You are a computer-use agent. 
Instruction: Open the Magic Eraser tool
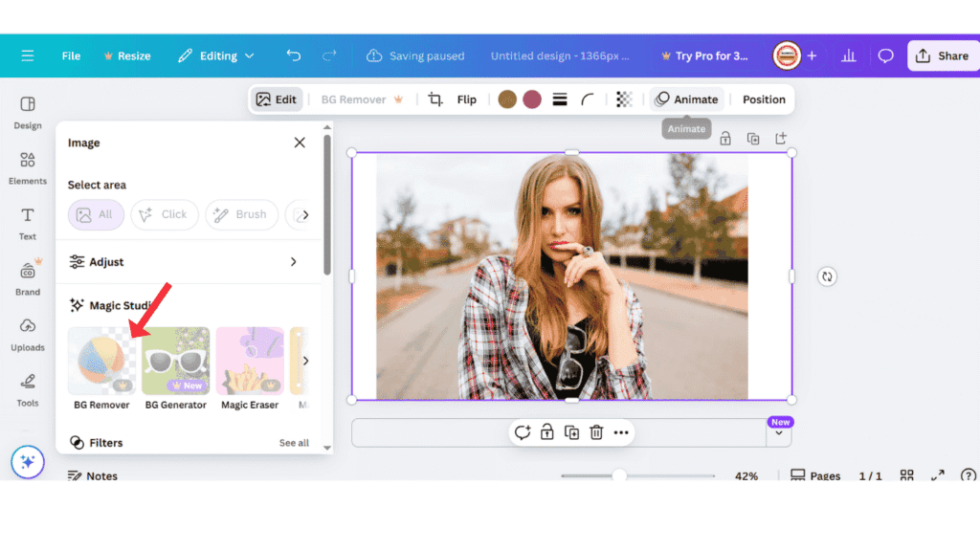(249, 362)
